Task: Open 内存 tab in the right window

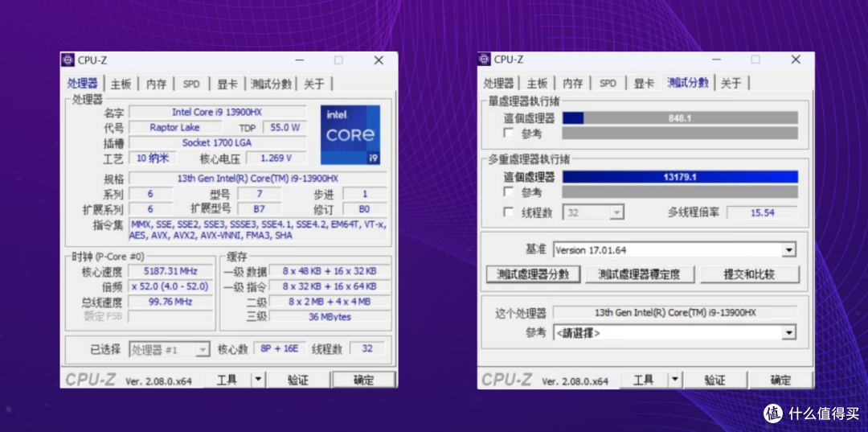Action: tap(572, 83)
